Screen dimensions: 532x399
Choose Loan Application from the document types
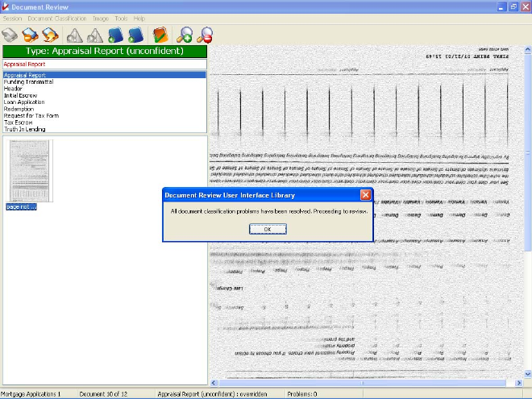point(24,102)
